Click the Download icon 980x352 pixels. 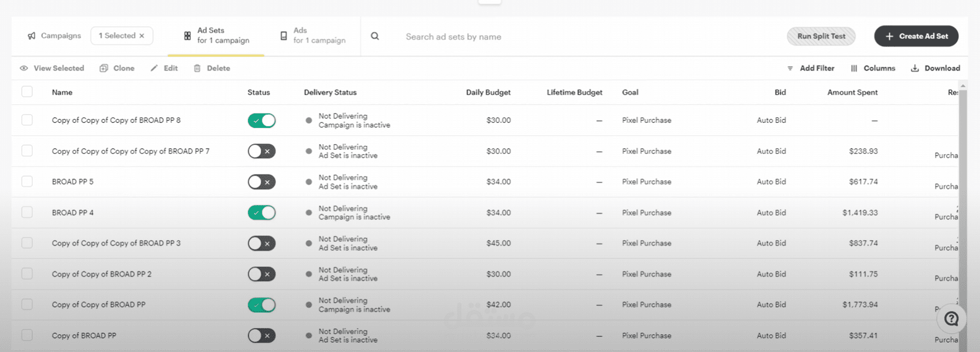914,68
